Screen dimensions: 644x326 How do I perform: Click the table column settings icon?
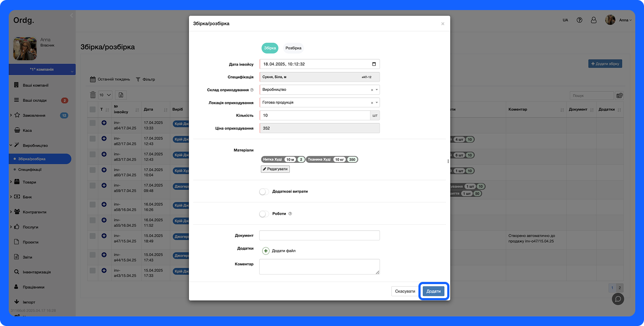(619, 96)
